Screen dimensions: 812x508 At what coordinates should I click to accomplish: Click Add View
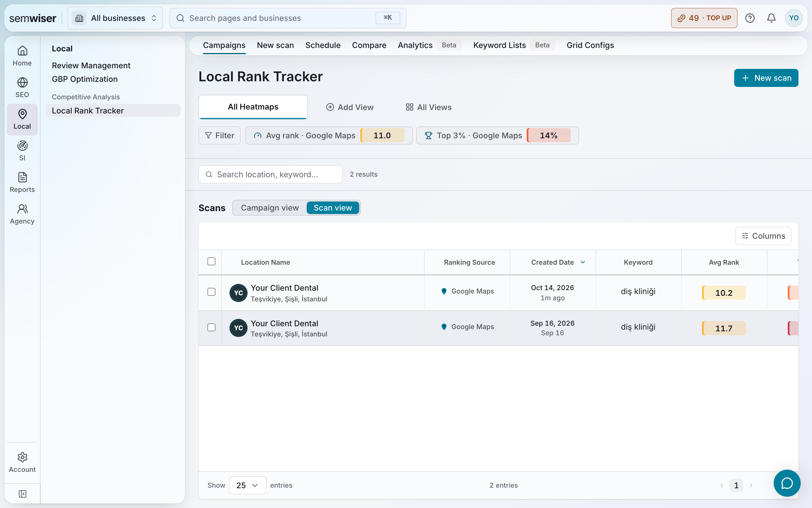click(x=349, y=107)
